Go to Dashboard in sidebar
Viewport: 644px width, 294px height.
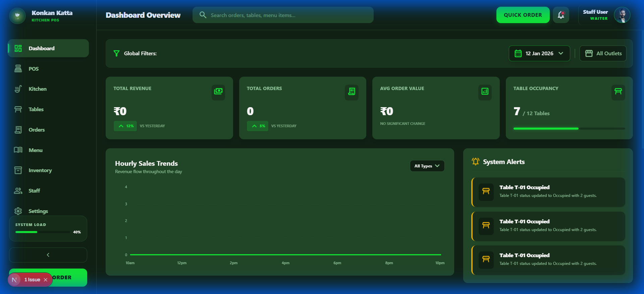[x=48, y=49]
